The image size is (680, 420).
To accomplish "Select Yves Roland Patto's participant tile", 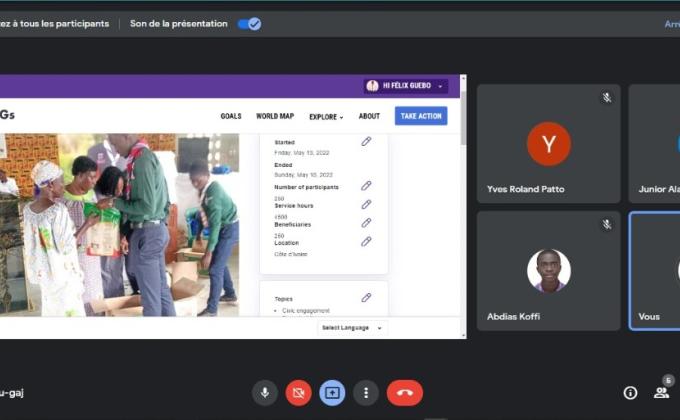I will pos(548,144).
